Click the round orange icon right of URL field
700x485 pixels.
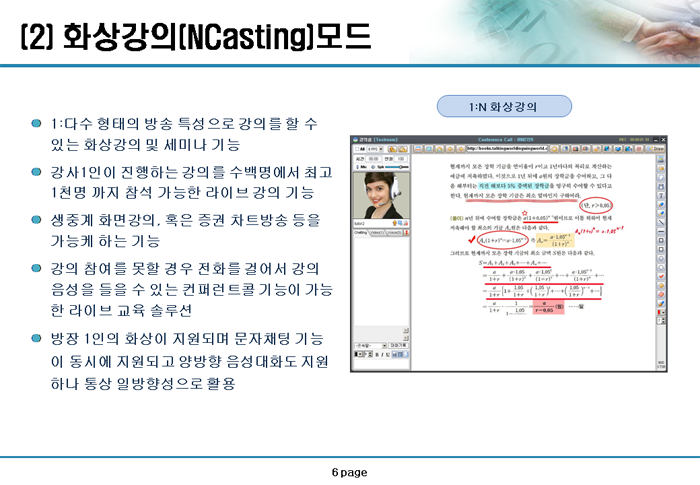click(x=554, y=149)
